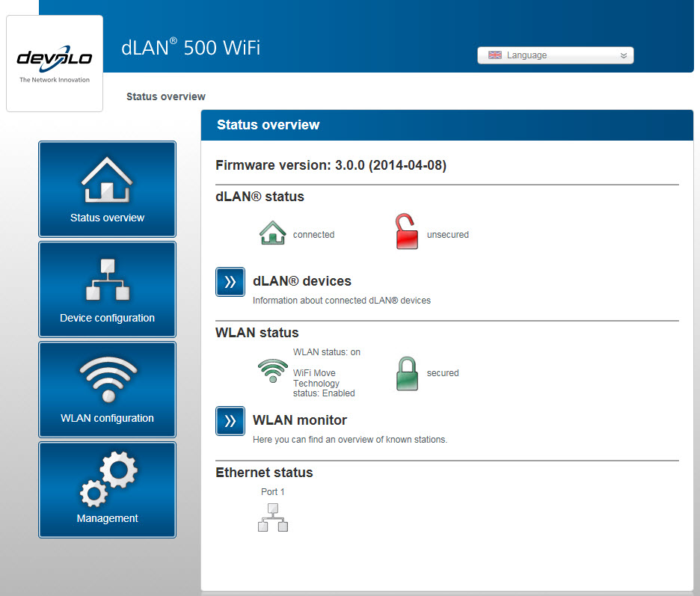
Task: Click the 'WLAN status: on' text
Action: coord(326,351)
